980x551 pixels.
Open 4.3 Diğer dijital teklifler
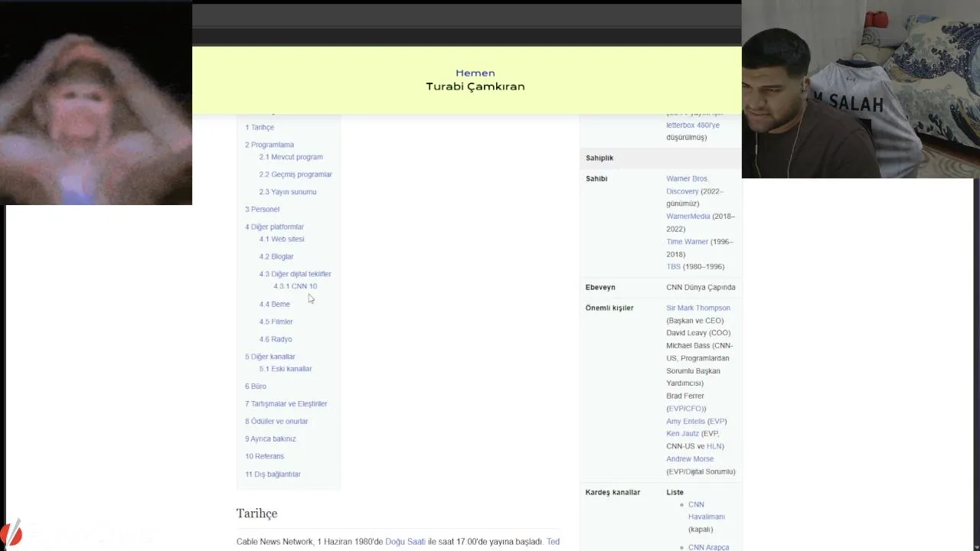296,274
